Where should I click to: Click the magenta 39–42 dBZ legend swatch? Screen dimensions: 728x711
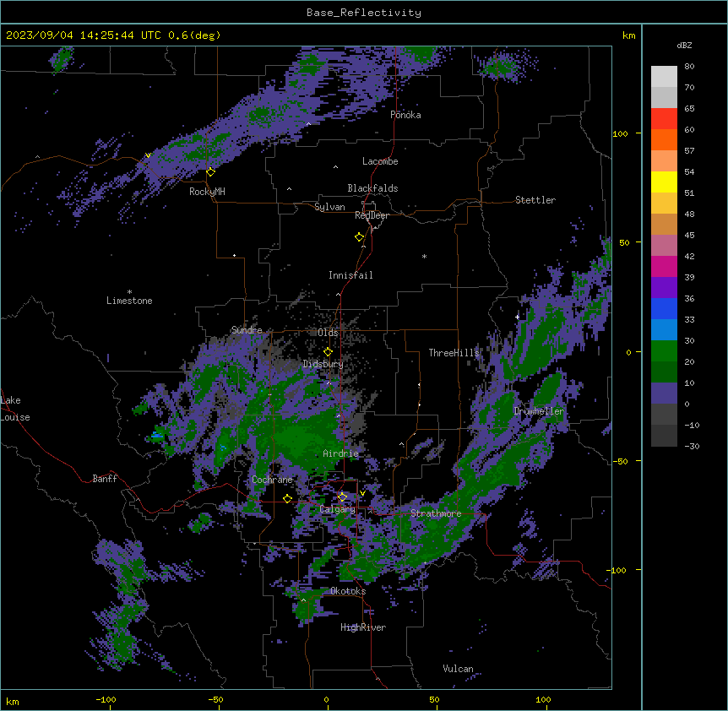tap(664, 266)
